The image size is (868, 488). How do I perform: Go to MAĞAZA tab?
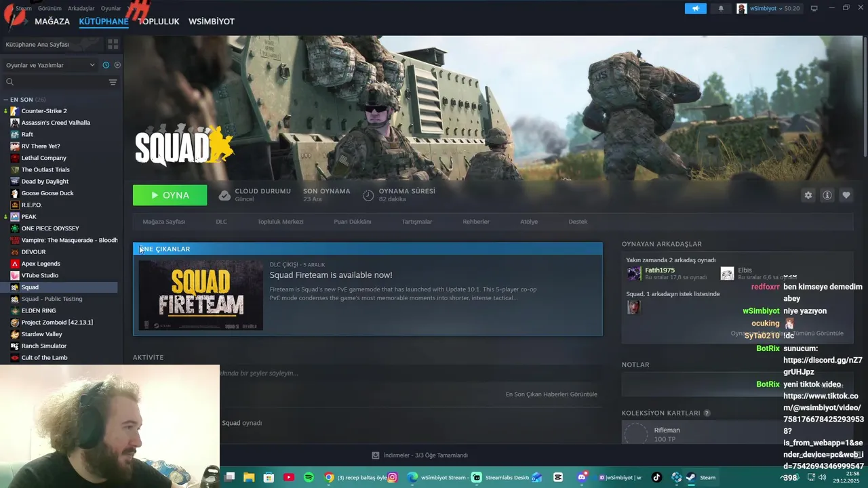coord(52,22)
